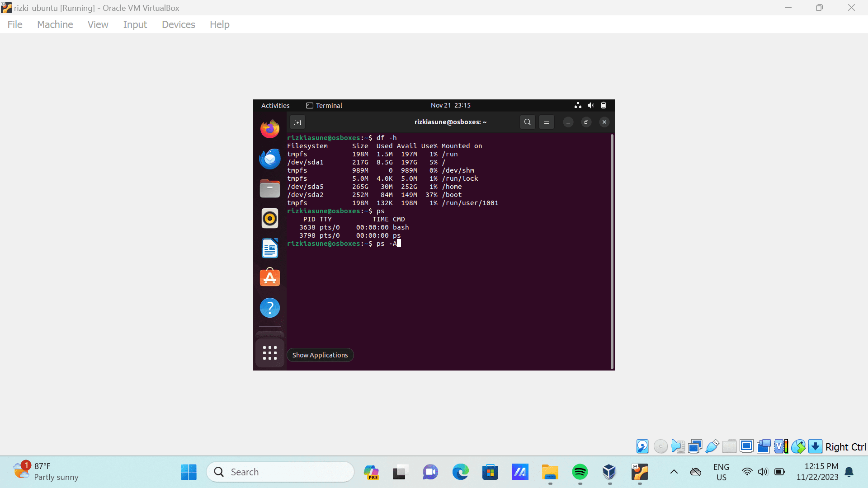This screenshot has height=488, width=868.
Task: Open the Input menu
Action: coord(135,24)
